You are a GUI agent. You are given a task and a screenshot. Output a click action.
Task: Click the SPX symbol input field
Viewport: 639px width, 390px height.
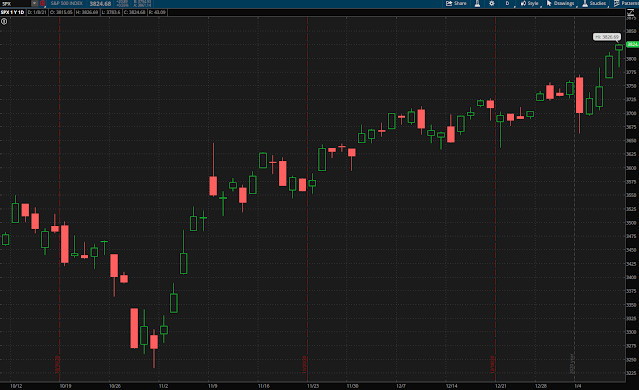click(x=15, y=4)
